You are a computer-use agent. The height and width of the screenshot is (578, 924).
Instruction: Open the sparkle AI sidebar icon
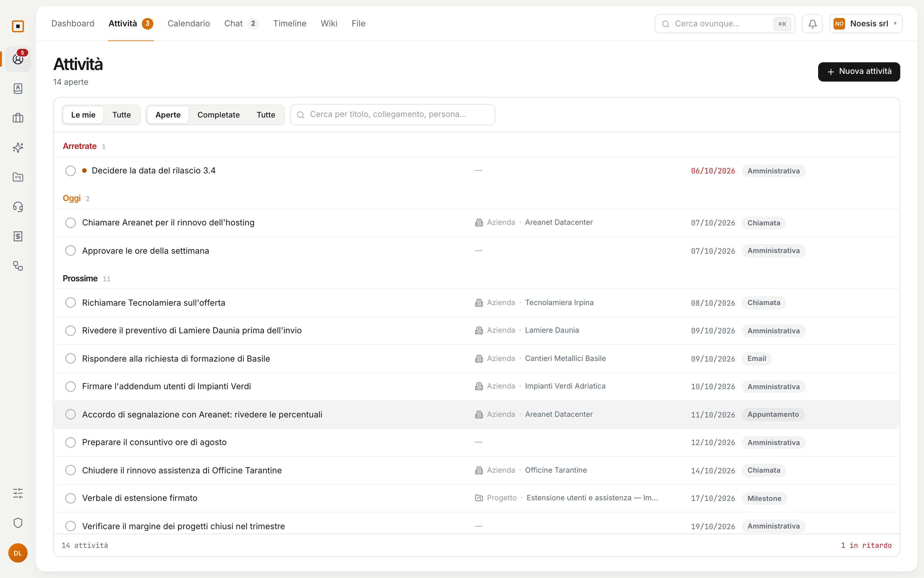18,148
